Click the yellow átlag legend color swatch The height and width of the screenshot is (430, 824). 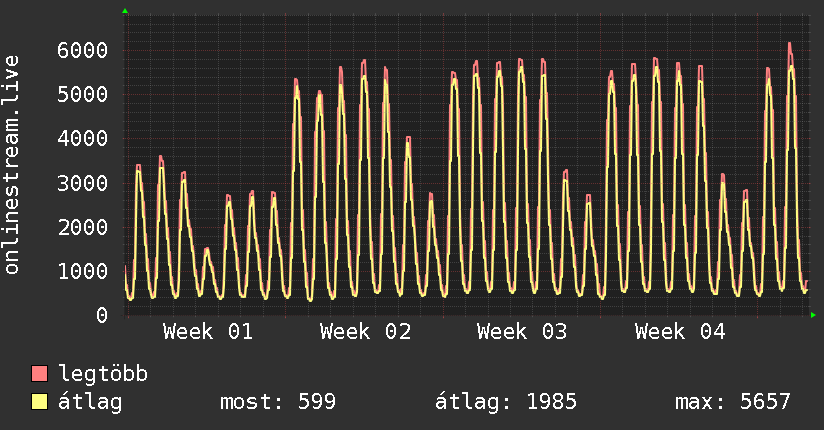39,401
